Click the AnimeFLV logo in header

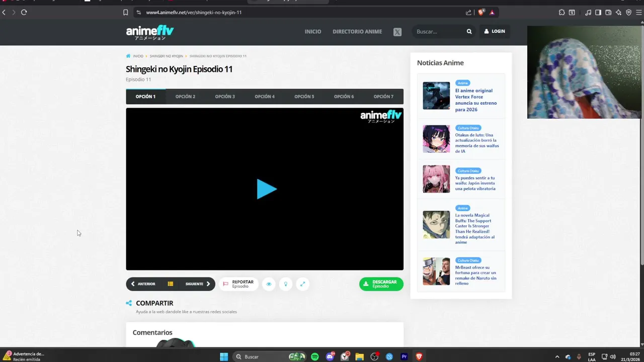pyautogui.click(x=150, y=32)
